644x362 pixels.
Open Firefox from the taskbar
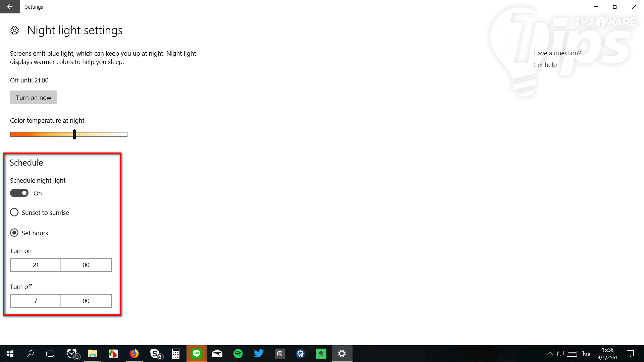[134, 354]
